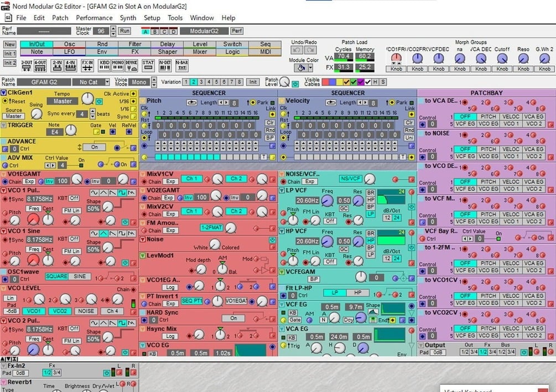The width and height of the screenshot is (556, 392).
Task: Click the Undo arrow icon
Action: pos(297,50)
